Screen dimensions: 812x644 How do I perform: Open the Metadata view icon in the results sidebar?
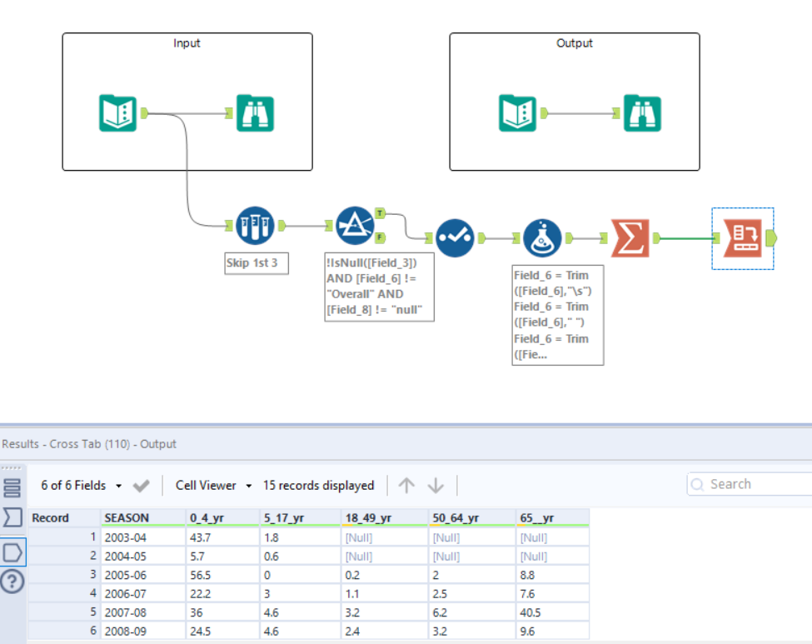pos(12,517)
